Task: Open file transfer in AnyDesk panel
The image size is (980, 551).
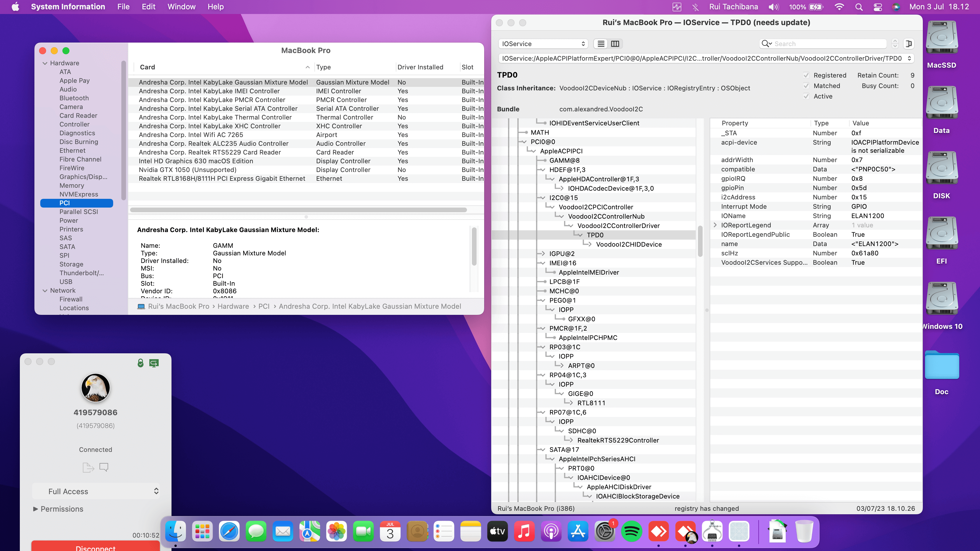Action: coord(88,467)
